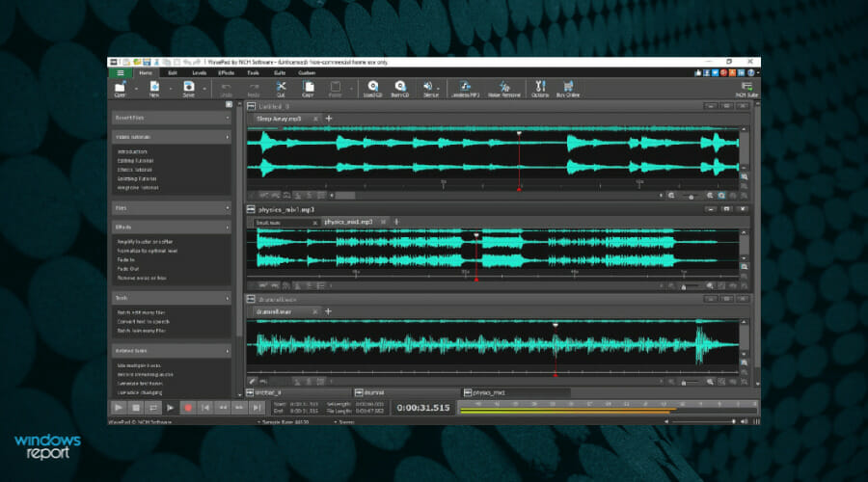This screenshot has width=868, height=482.
Task: Toggle loop playback mode
Action: pyautogui.click(x=153, y=408)
